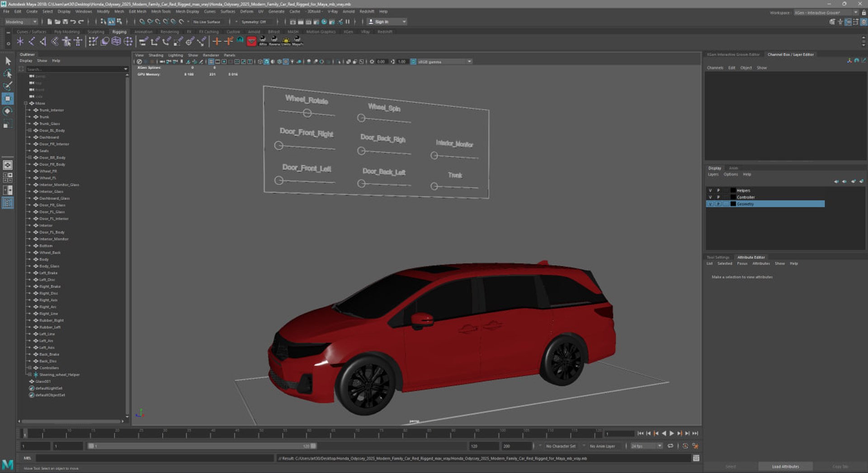The height and width of the screenshot is (473, 868).
Task: Expand the Trunk_Interior outliner node
Action: pyautogui.click(x=29, y=110)
